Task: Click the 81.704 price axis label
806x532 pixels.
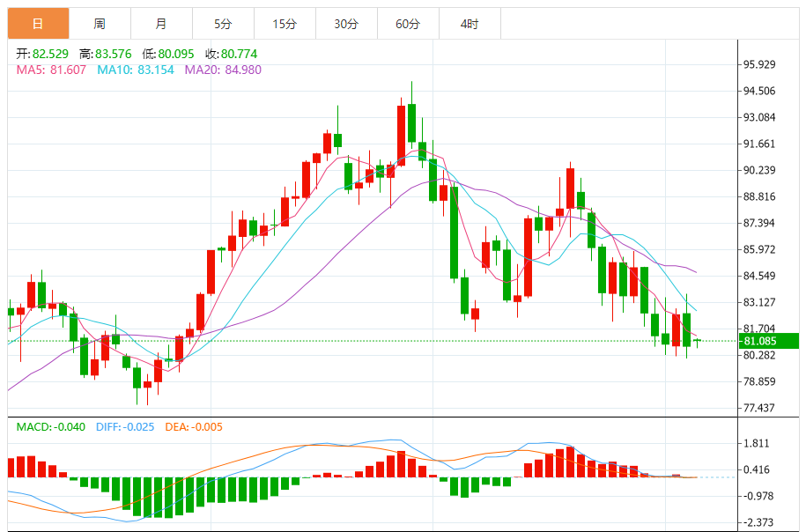Action: (759, 329)
